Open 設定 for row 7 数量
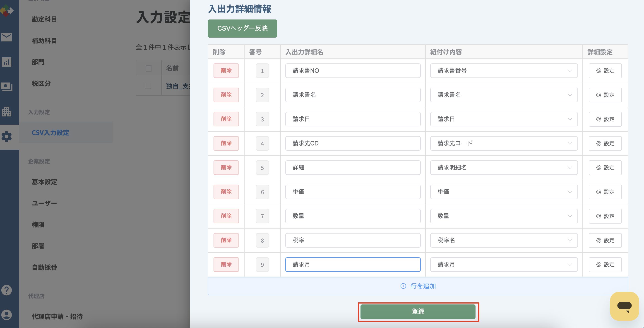 coord(605,216)
